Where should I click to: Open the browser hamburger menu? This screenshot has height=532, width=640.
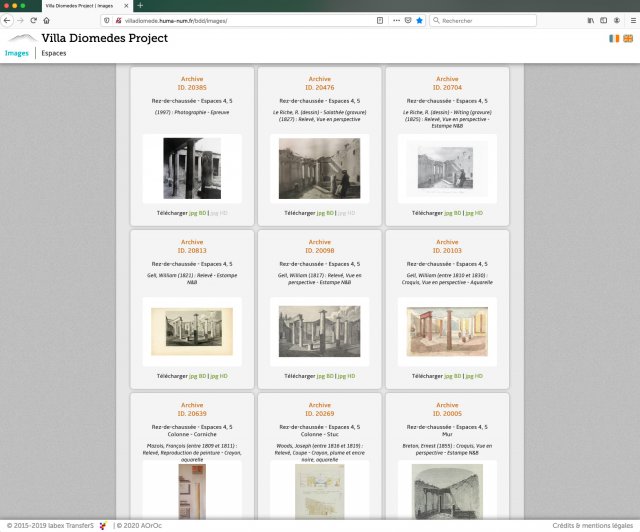[633, 20]
